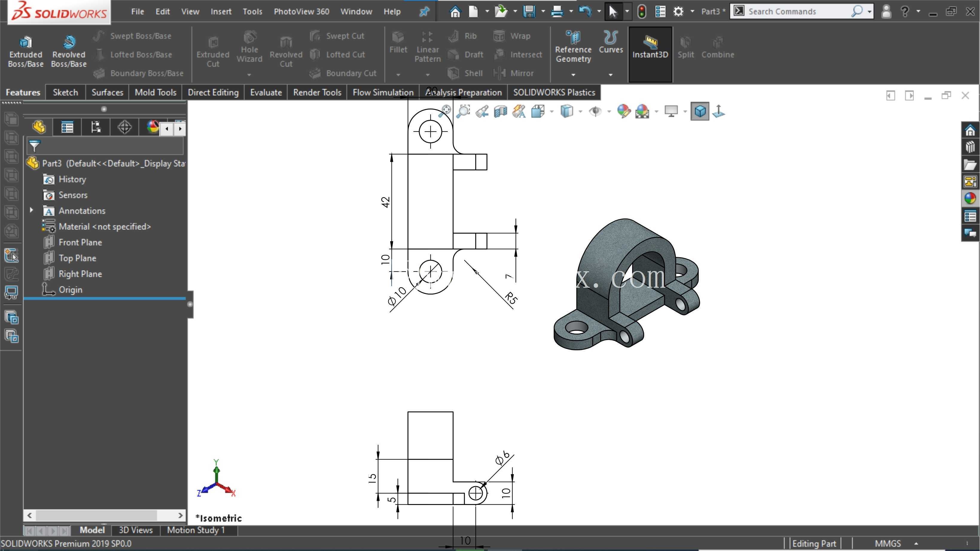Click the Apply Scene icon
Viewport: 980px width, 551px height.
coord(642,111)
